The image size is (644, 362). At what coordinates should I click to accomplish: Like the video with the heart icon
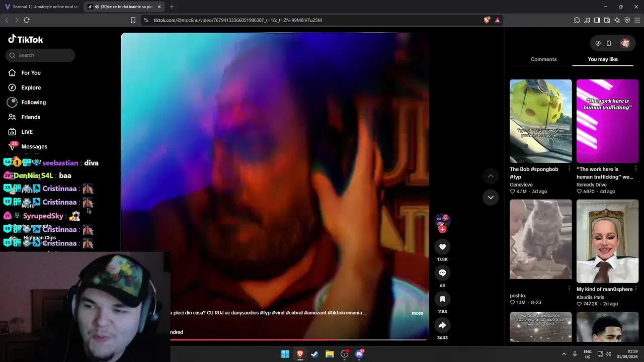point(442,247)
